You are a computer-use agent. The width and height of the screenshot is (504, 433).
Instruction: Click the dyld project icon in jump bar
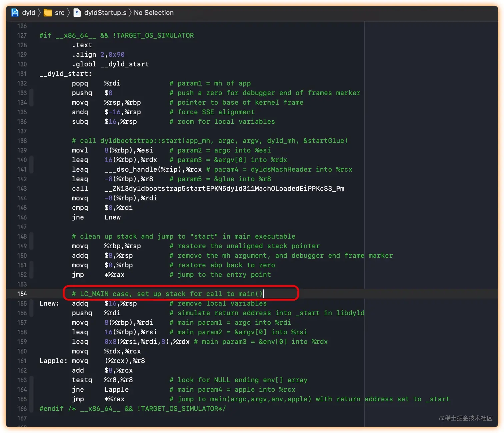click(15, 13)
